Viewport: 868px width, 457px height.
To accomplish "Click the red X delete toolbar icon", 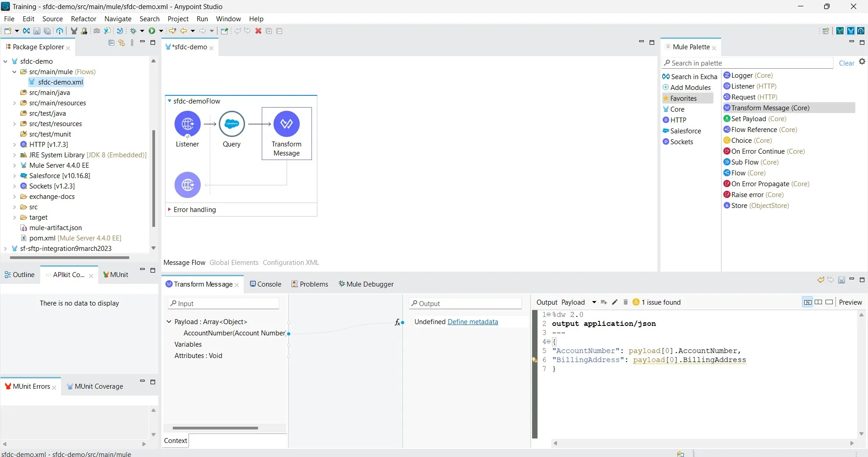I will [259, 31].
